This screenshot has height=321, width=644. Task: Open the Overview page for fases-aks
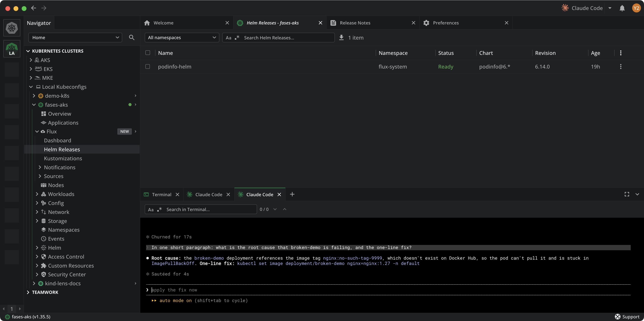60,114
